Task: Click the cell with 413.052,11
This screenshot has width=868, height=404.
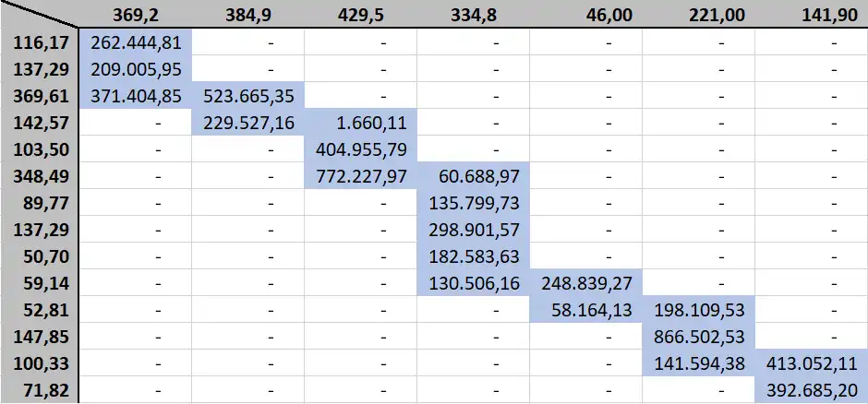Action: 812,362
